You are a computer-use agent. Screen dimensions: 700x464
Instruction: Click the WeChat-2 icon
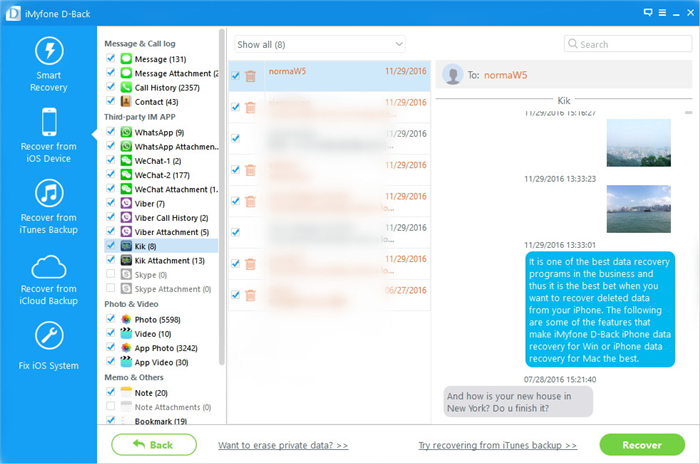click(126, 175)
